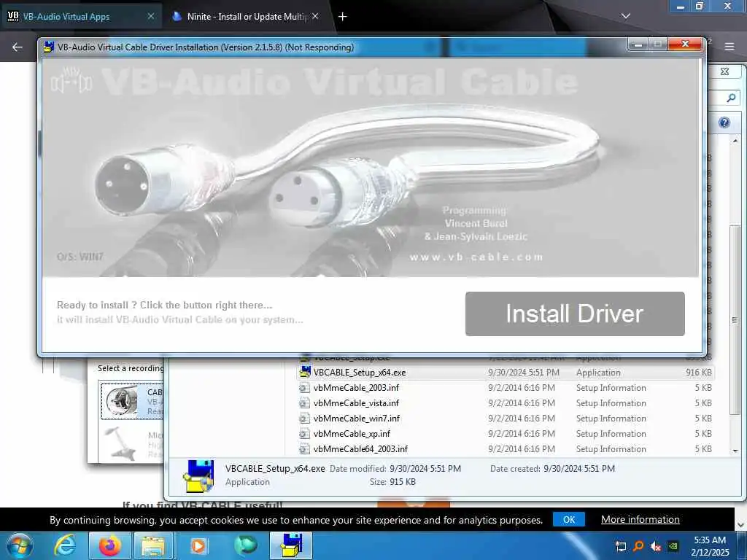Minimize the VB-Audio installer window
This screenshot has width=747, height=560.
638,44
